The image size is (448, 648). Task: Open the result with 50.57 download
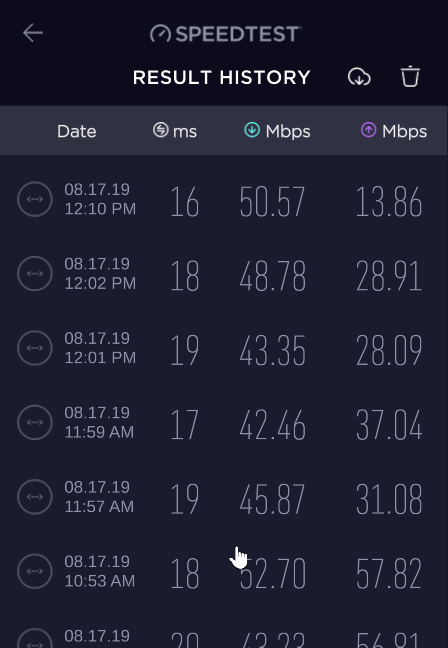224,199
